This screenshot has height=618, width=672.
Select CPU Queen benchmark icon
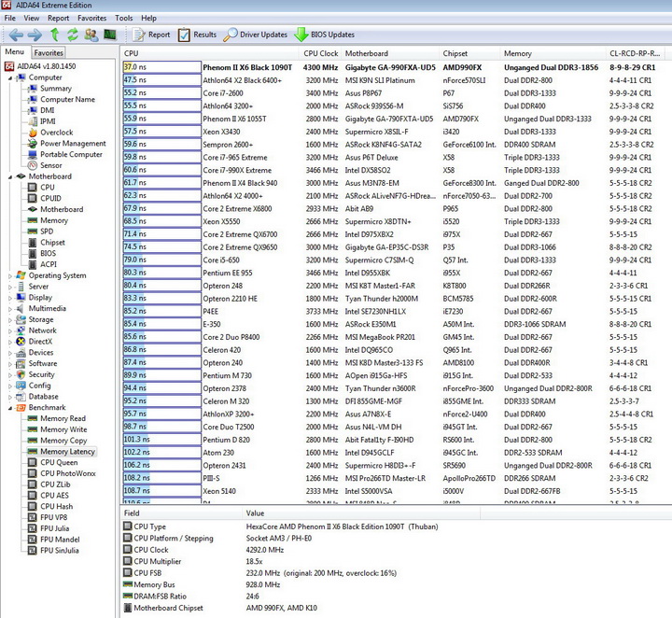(32, 462)
